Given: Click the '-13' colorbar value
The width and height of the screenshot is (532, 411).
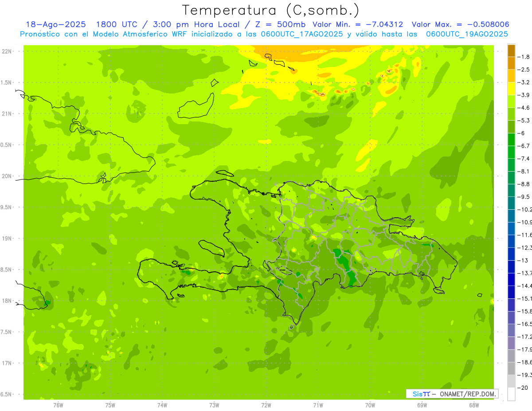Looking at the screenshot, I should pyautogui.click(x=523, y=260).
